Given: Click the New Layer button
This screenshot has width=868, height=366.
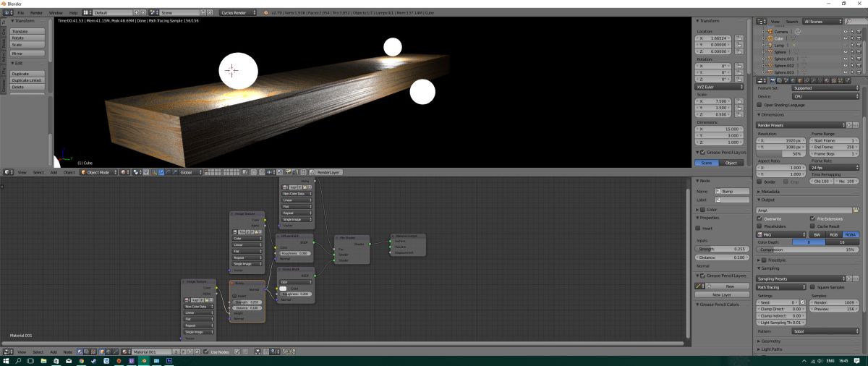Looking at the screenshot, I should 720,295.
